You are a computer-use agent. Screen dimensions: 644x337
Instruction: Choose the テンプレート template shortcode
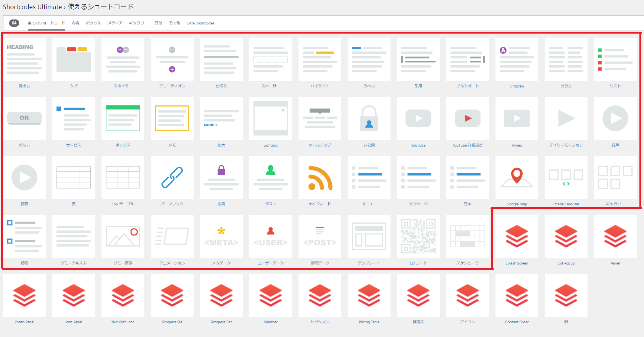369,236
